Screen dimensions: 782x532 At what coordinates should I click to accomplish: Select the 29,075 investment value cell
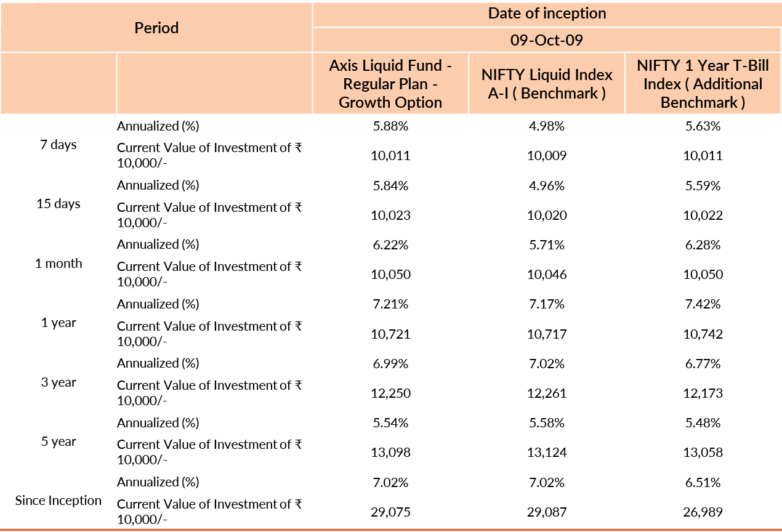pyautogui.click(x=390, y=512)
